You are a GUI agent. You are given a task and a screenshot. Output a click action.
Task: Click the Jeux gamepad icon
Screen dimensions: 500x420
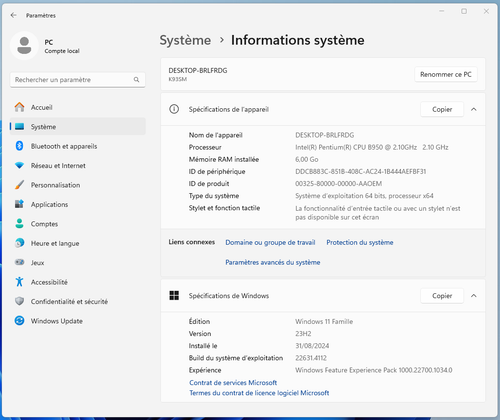[19, 262]
